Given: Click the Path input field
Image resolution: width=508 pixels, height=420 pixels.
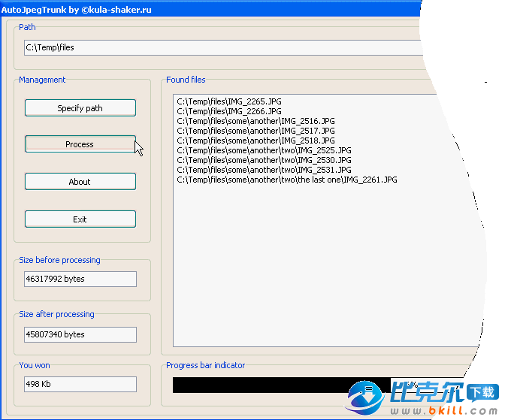Looking at the screenshot, I should pyautogui.click(x=222, y=47).
